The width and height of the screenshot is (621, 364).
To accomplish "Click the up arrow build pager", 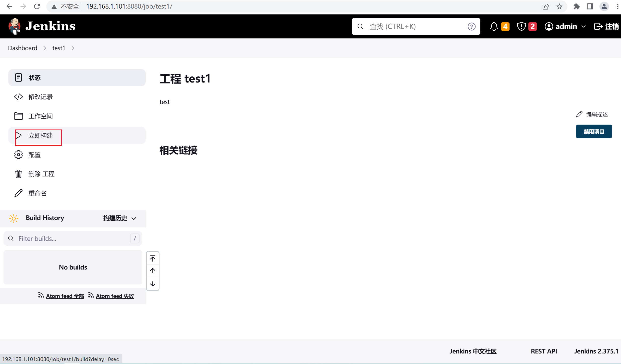I will tap(153, 271).
